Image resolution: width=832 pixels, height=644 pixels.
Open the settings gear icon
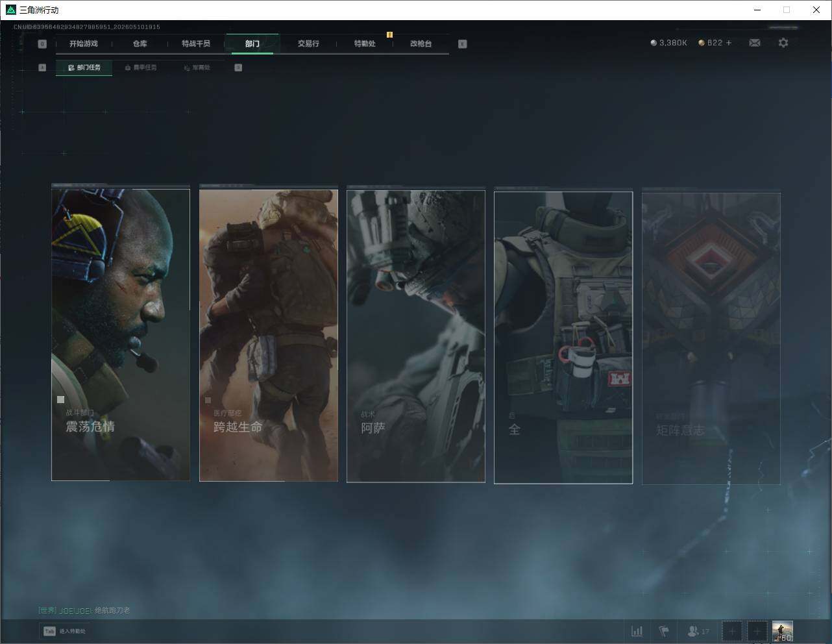point(783,43)
